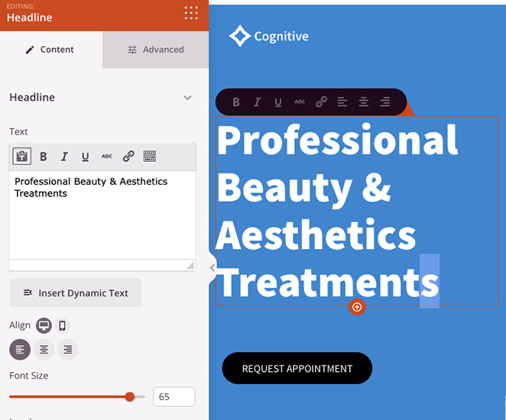Viewport: 506px width, 420px height.
Task: Select mobile device for Align
Action: tap(62, 325)
